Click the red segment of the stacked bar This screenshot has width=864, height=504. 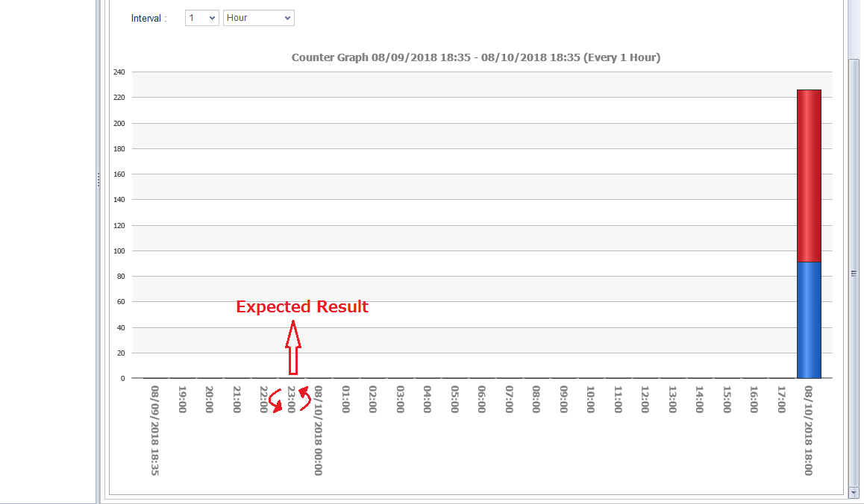809,175
